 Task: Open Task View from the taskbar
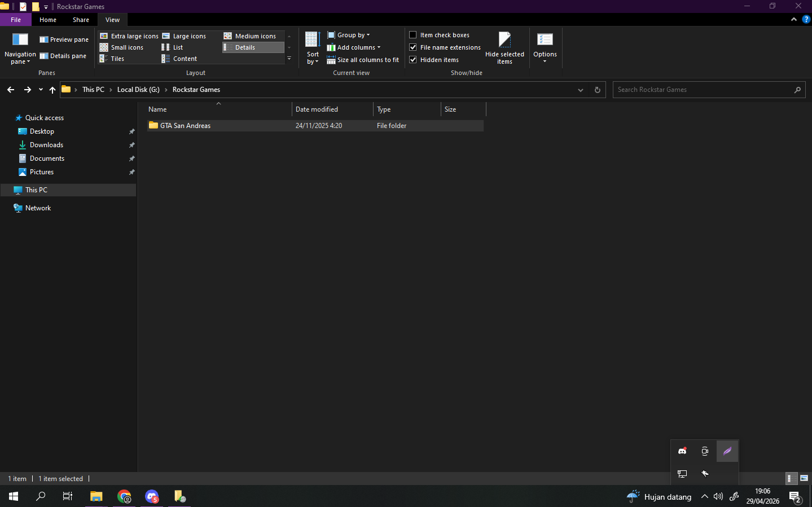[x=68, y=496]
